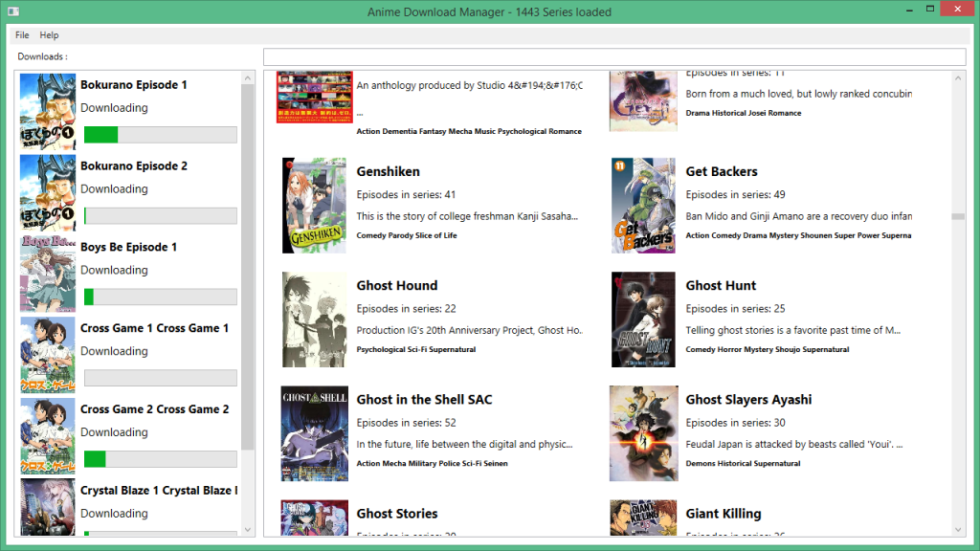Maximize the Anime Download Manager window

pos(930,9)
